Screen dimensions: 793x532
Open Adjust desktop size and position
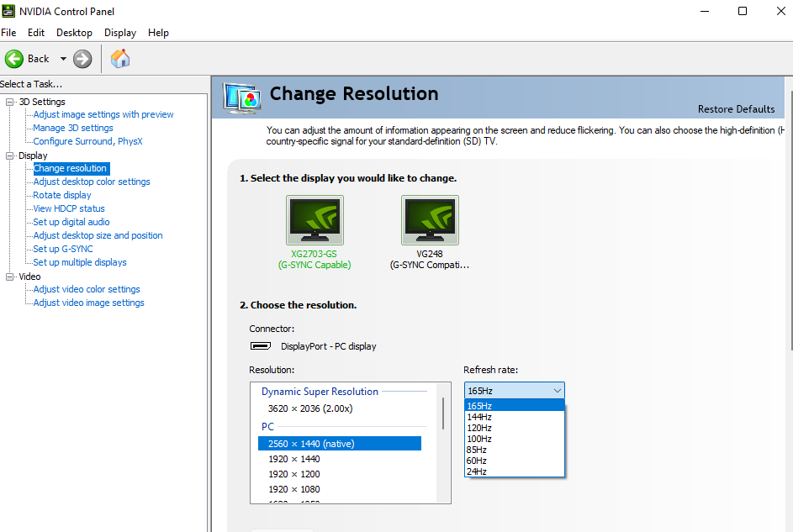[98, 235]
